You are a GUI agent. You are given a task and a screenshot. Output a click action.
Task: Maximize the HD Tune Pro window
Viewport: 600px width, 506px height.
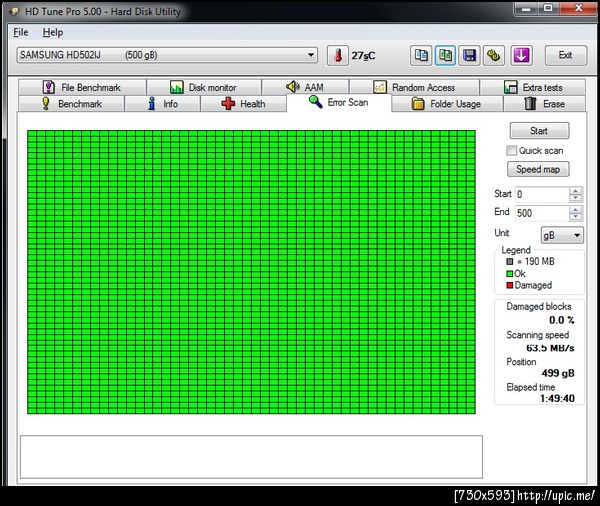tap(548, 8)
